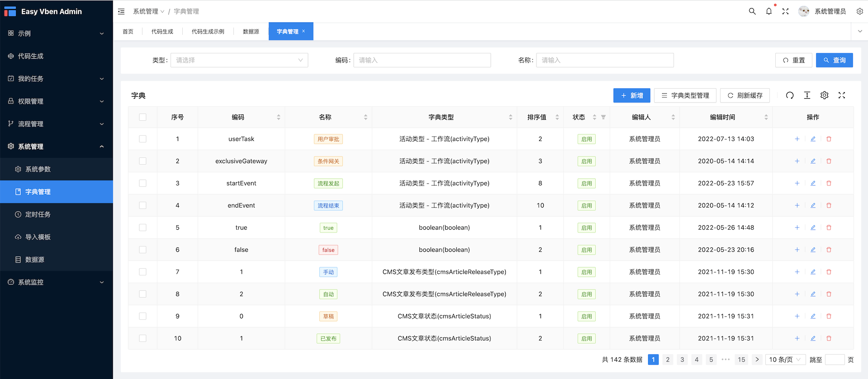Open the search magnifier in header
This screenshot has height=379, width=868.
[x=752, y=11]
